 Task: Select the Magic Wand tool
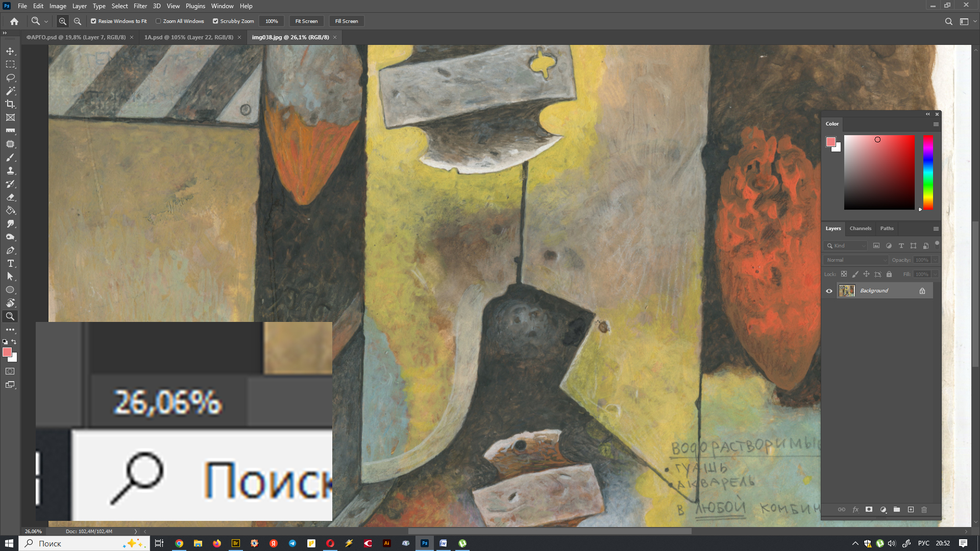point(10,91)
